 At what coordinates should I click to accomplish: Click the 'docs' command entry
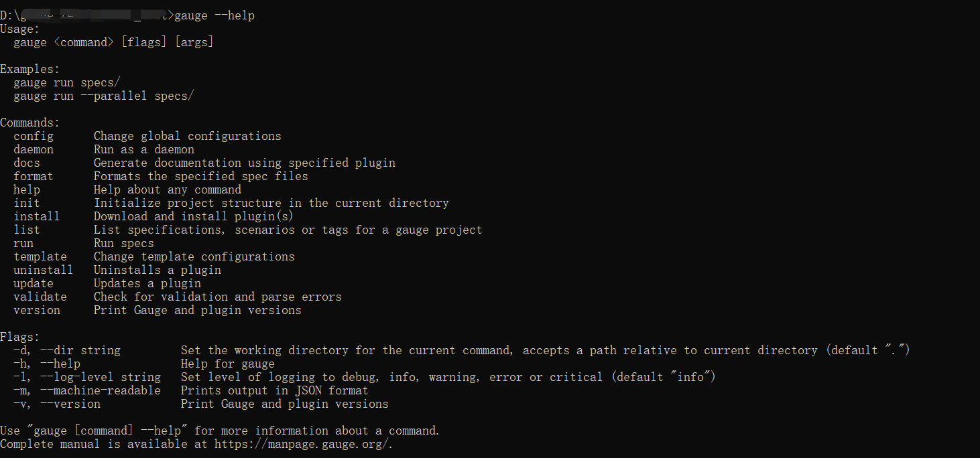pyautogui.click(x=27, y=163)
